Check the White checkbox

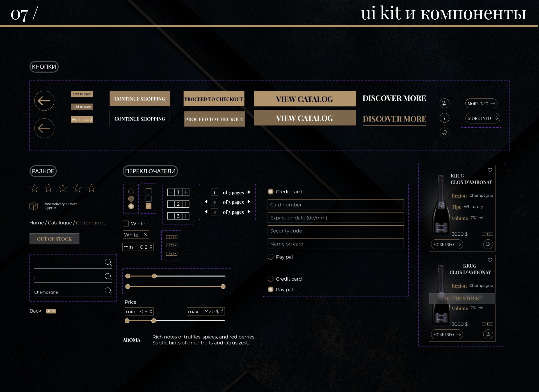(x=126, y=223)
